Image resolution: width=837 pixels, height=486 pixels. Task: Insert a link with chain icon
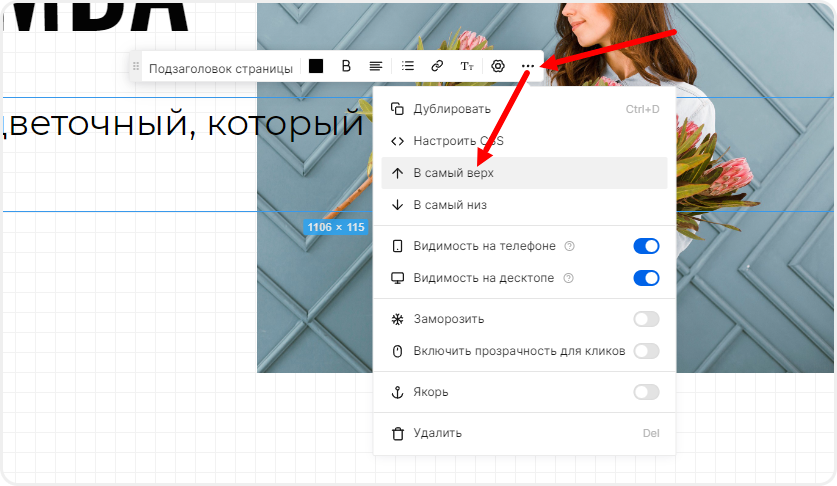coord(437,66)
